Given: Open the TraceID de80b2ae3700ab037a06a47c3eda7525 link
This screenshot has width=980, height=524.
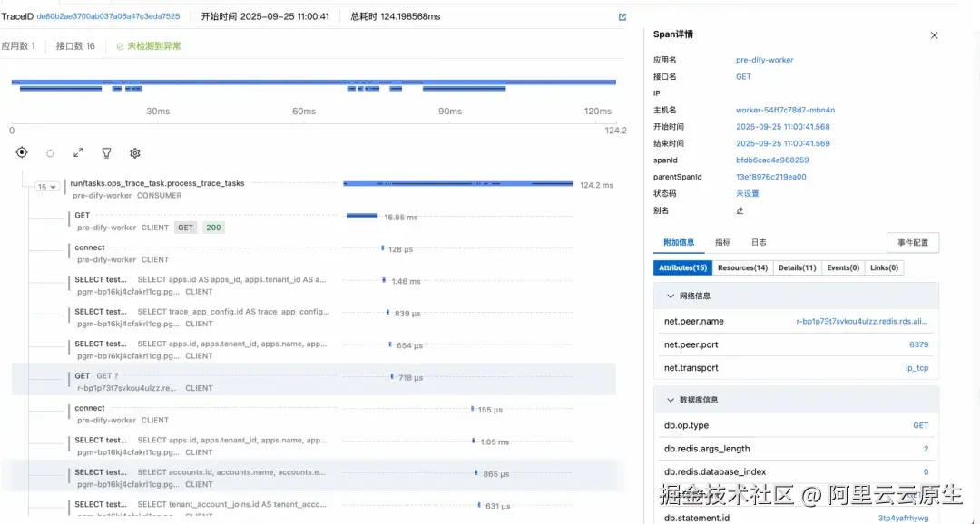Looking at the screenshot, I should click(x=108, y=17).
